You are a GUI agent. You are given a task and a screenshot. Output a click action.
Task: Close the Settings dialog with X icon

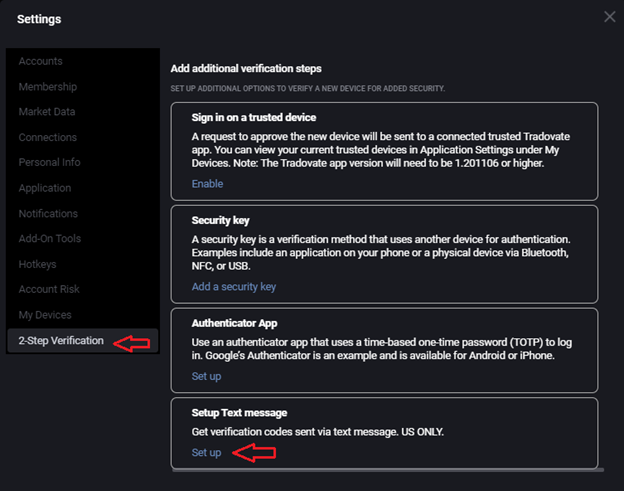coord(609,17)
